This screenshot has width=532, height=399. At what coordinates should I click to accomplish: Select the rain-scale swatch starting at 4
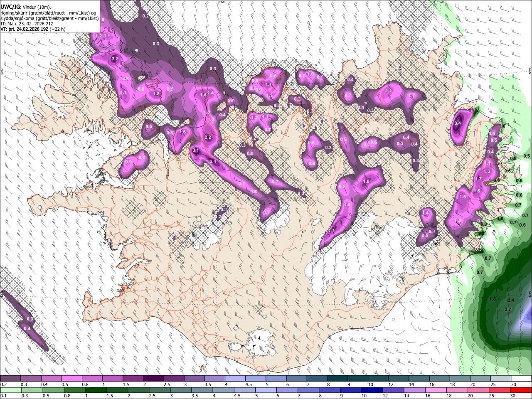pyautogui.click(x=223, y=390)
